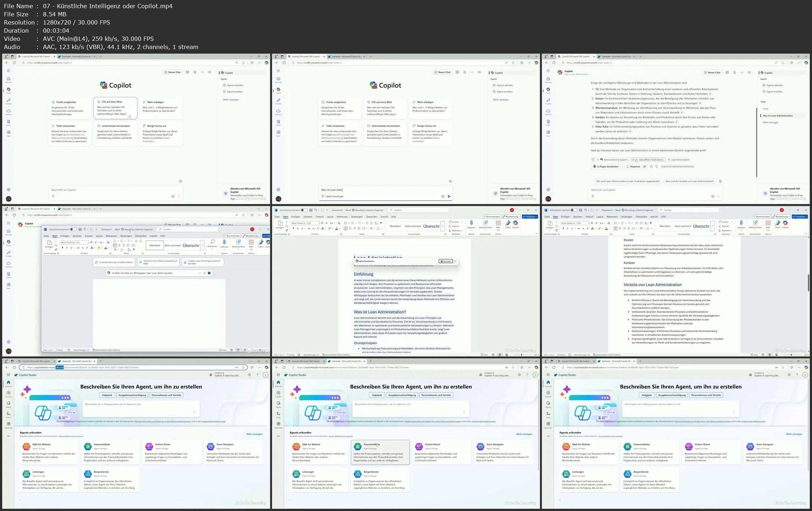Screen dimensions: 812x511
Task: Frame 1: open Seiten in Copilot sidebar
Action: 9,123
